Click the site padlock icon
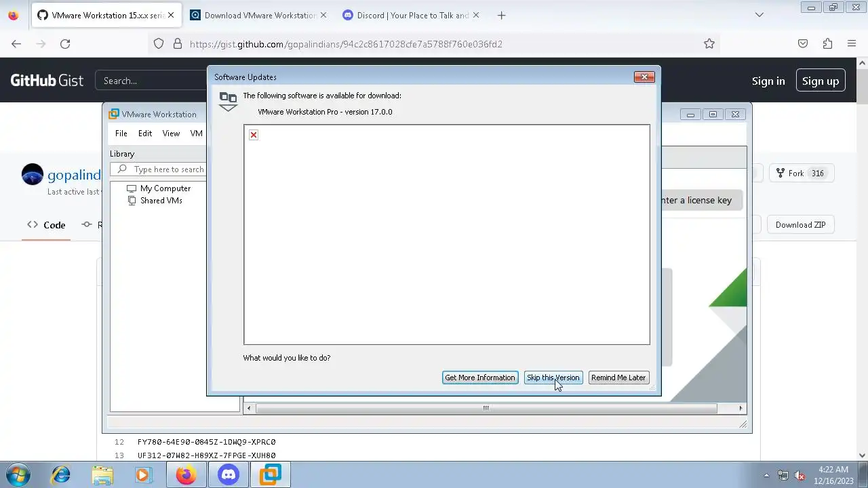This screenshot has width=868, height=488. (178, 43)
